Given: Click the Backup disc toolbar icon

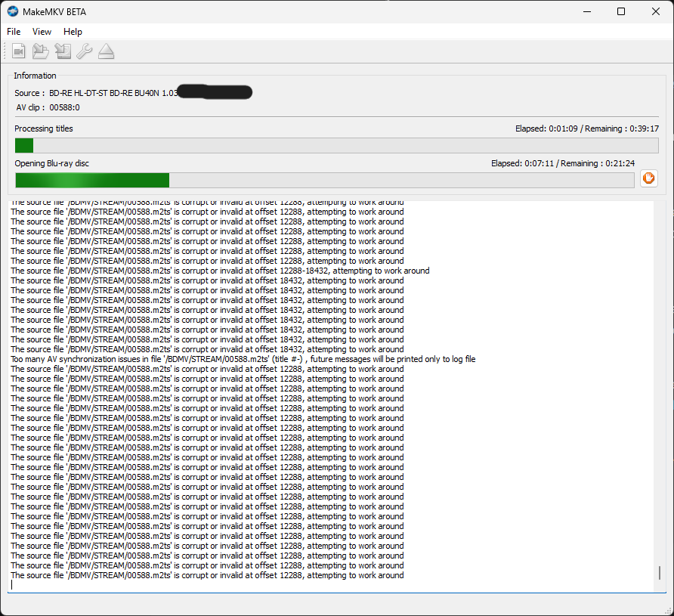Looking at the screenshot, I should click(63, 51).
